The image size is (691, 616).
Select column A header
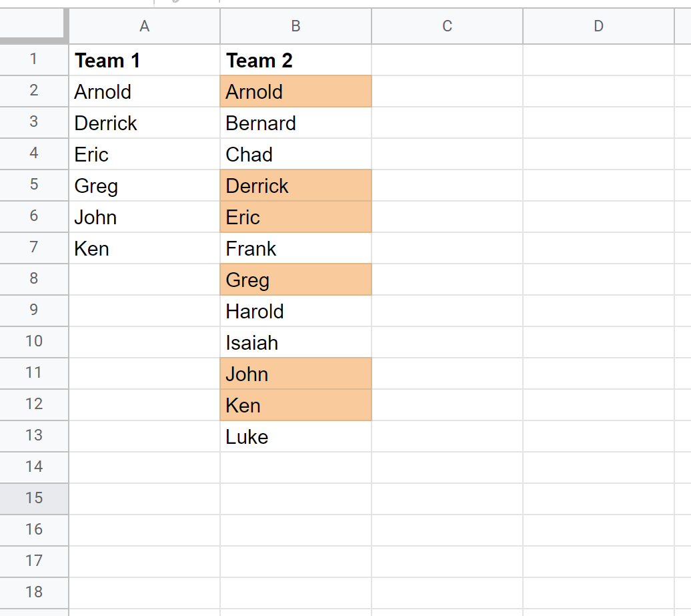pyautogui.click(x=144, y=26)
